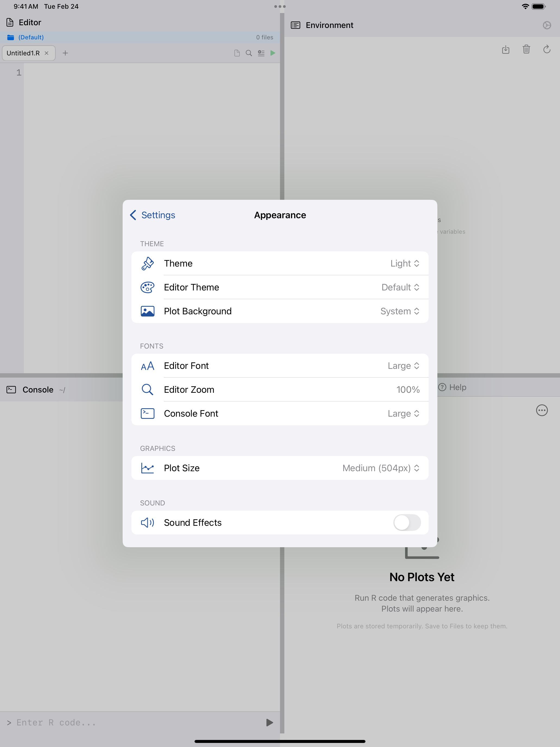Refresh the Environment pane
Image resolution: width=560 pixels, height=747 pixels.
tap(547, 50)
